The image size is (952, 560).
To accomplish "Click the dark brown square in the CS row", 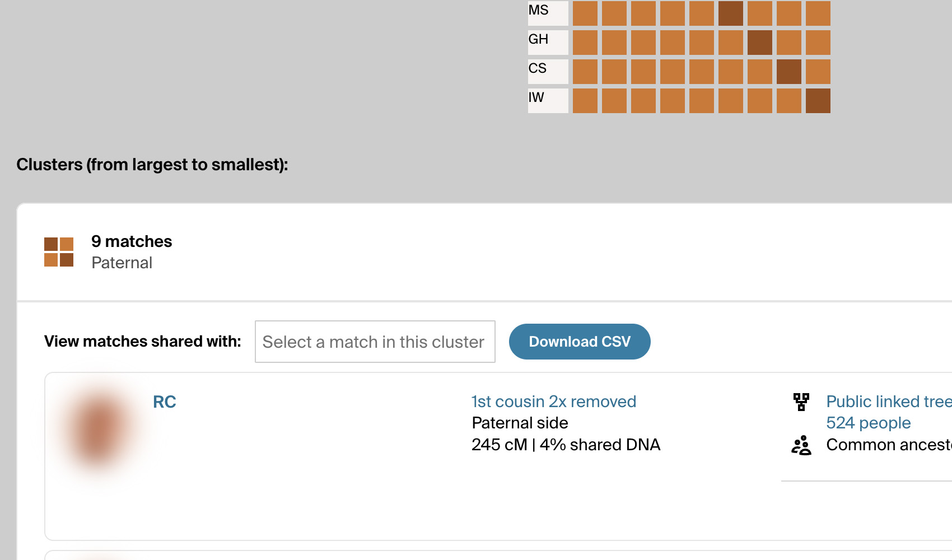I will click(789, 72).
